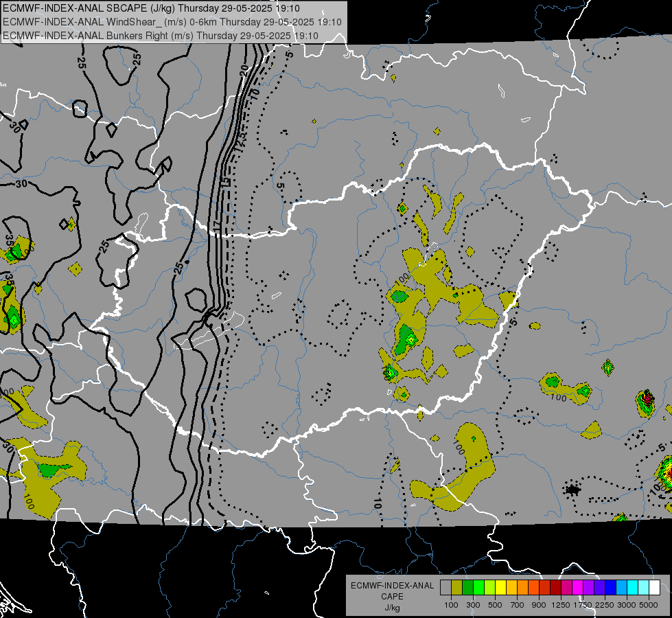Click the 20 contour label on map
The image size is (672, 618).
[x=244, y=70]
